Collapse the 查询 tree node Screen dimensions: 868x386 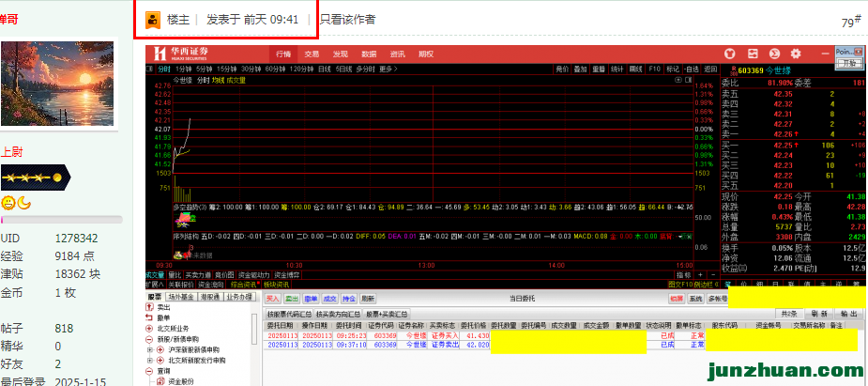(148, 372)
